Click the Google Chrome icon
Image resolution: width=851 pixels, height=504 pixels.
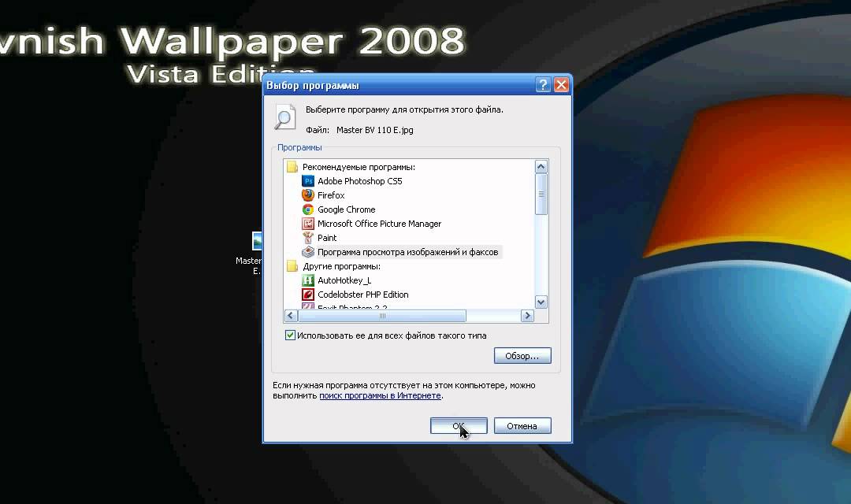coord(308,209)
